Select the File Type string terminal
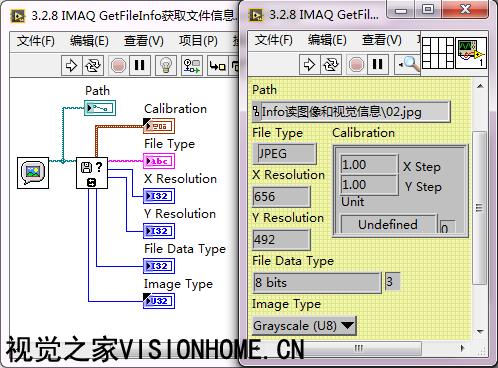Viewport: 498px width, 368px height. point(159,161)
